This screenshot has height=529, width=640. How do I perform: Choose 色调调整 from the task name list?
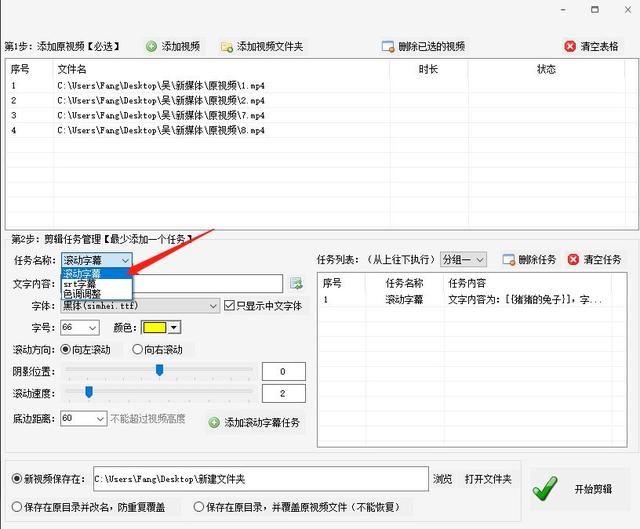(82, 294)
